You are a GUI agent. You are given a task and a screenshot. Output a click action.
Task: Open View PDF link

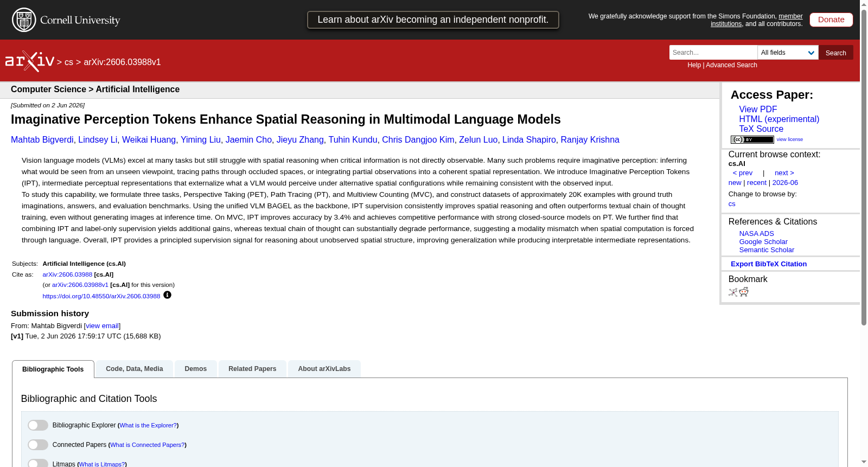(758, 110)
